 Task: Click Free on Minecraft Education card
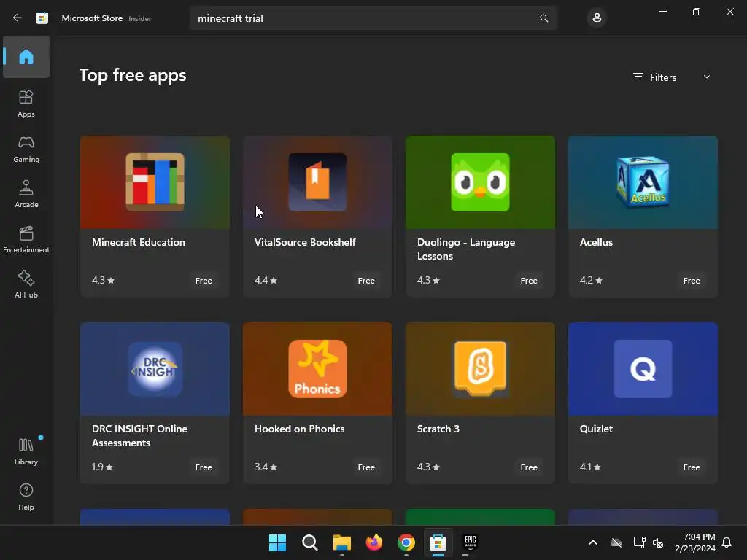click(x=204, y=281)
